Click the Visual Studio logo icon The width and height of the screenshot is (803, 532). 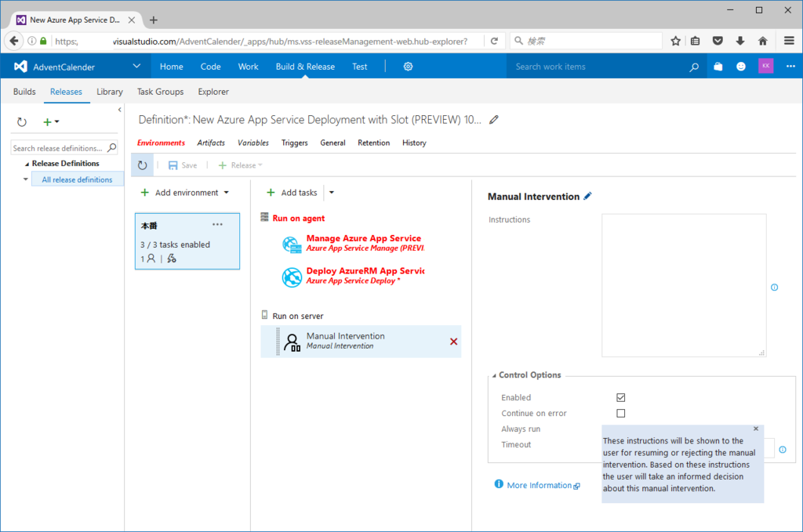pyautogui.click(x=20, y=67)
